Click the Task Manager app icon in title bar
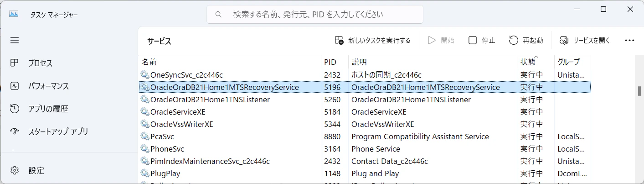Screen dimensions: 644x184 point(14,14)
